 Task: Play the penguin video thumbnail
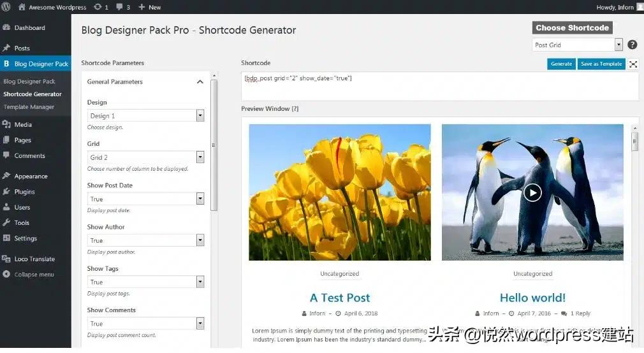point(532,192)
